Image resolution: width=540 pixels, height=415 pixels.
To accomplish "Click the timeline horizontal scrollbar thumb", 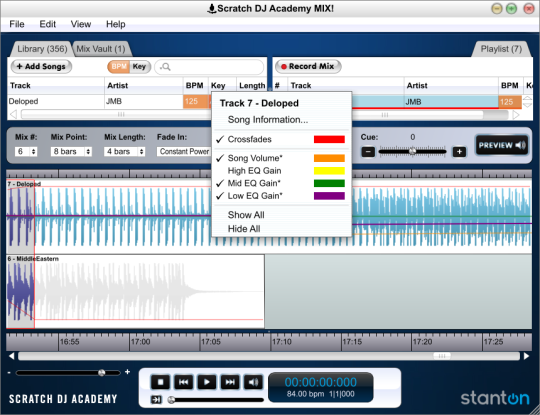I will pos(442,356).
